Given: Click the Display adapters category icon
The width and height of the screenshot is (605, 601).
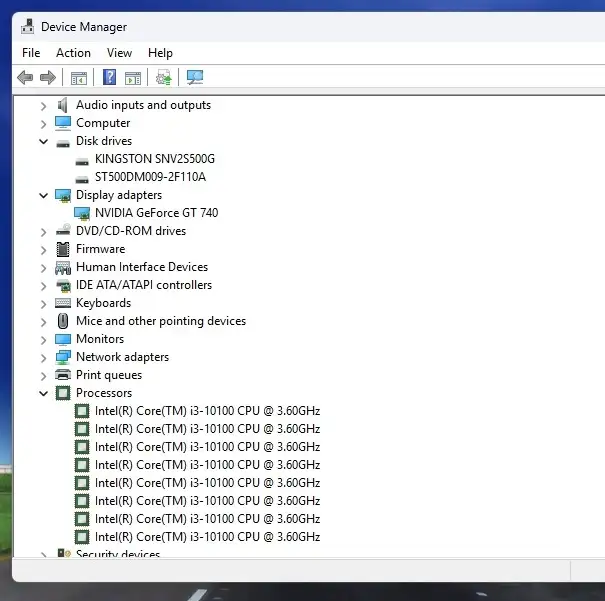Looking at the screenshot, I should tap(63, 196).
